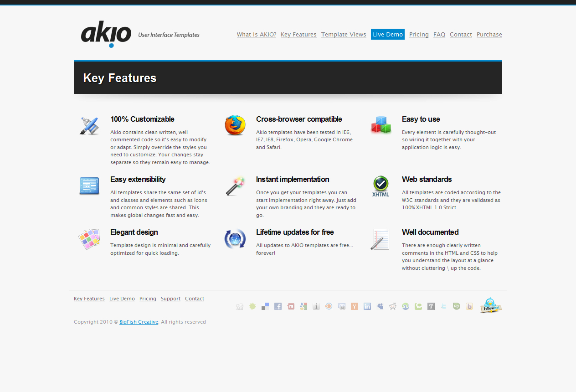Click the 'Lifetime updates for free' heading

tap(295, 232)
